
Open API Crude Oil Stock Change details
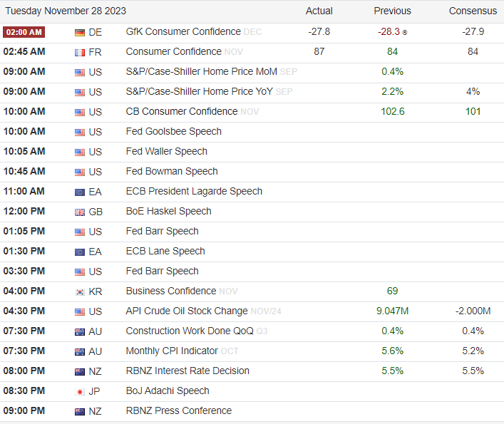187,311
